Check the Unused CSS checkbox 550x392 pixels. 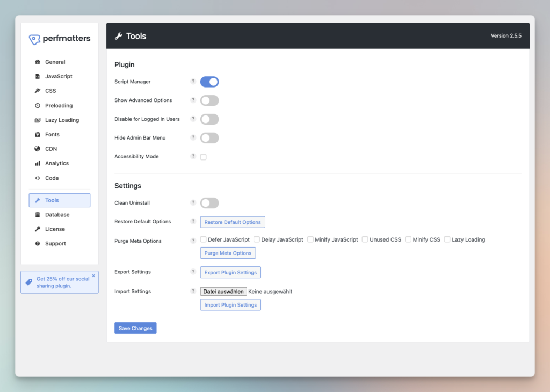point(365,239)
